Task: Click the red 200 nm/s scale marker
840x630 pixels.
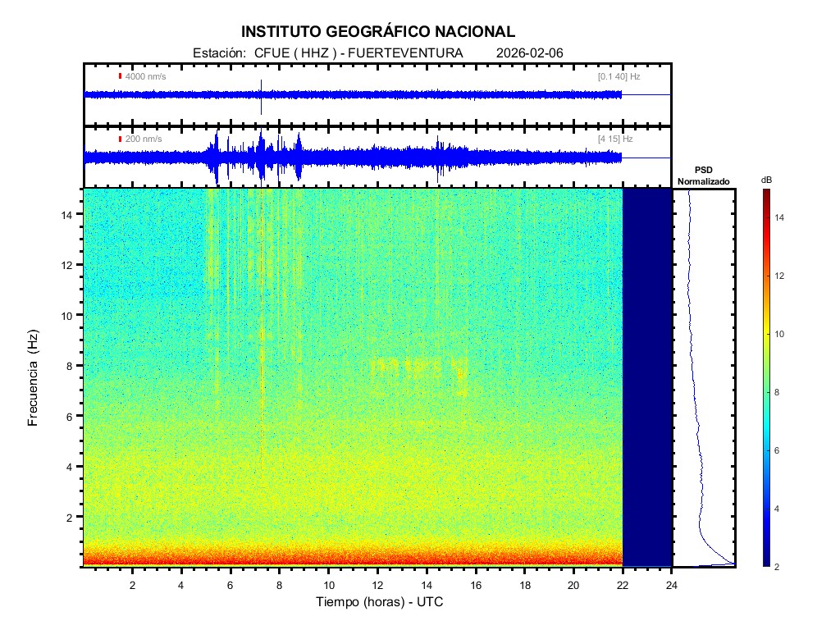Action: click(x=121, y=139)
